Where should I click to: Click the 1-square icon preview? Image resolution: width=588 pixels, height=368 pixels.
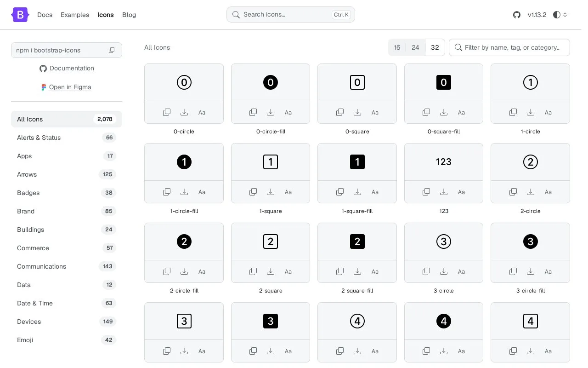[271, 162]
